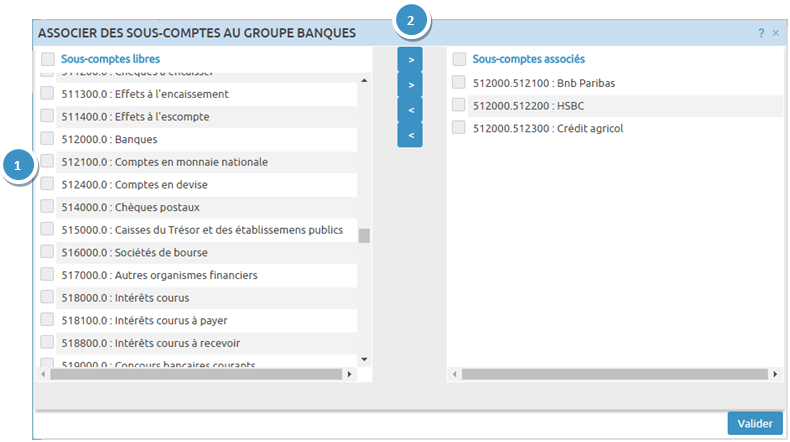Click the left arrow of associated accounts horizontal scrollbar

pyautogui.click(x=454, y=374)
